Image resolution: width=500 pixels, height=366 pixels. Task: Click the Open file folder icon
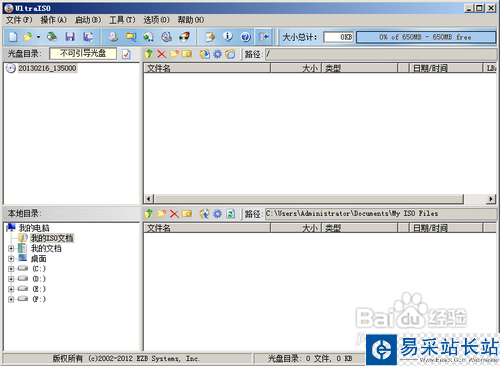28,37
